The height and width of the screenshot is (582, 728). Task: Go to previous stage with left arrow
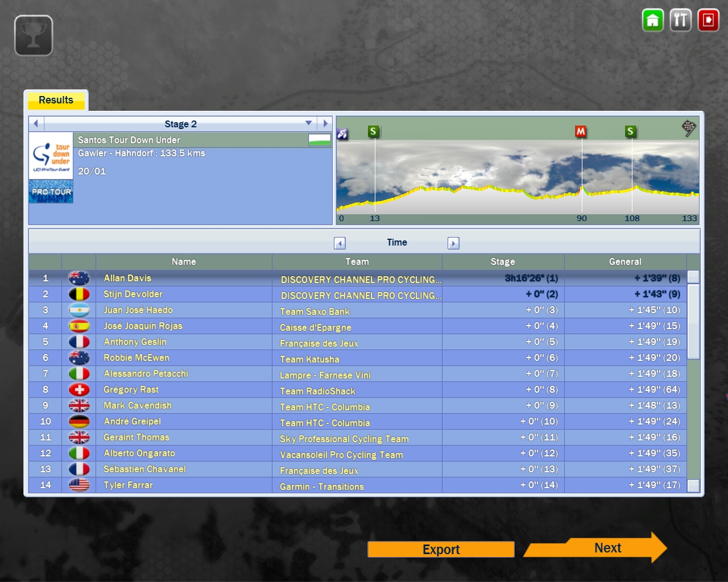click(36, 123)
